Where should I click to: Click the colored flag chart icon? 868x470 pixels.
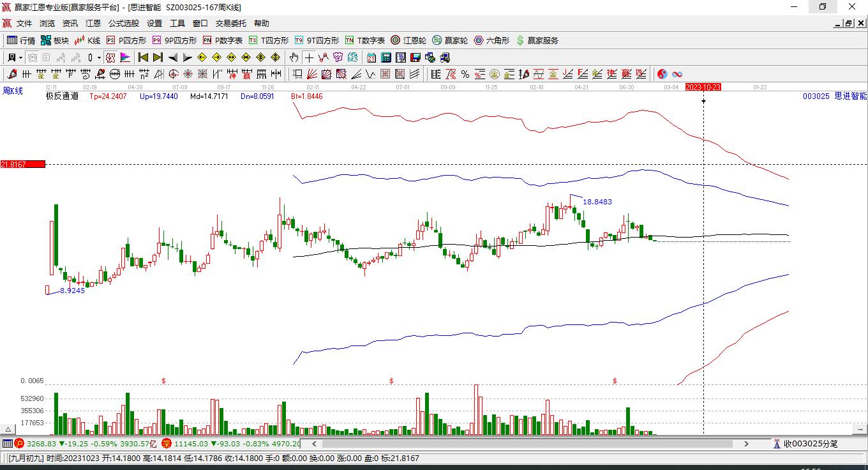(x=125, y=57)
